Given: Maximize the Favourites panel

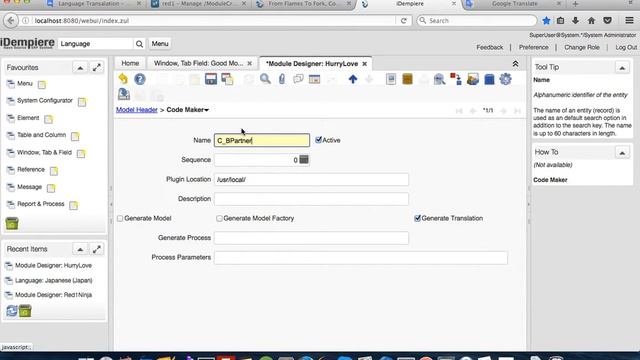Looking at the screenshot, I should [96, 68].
